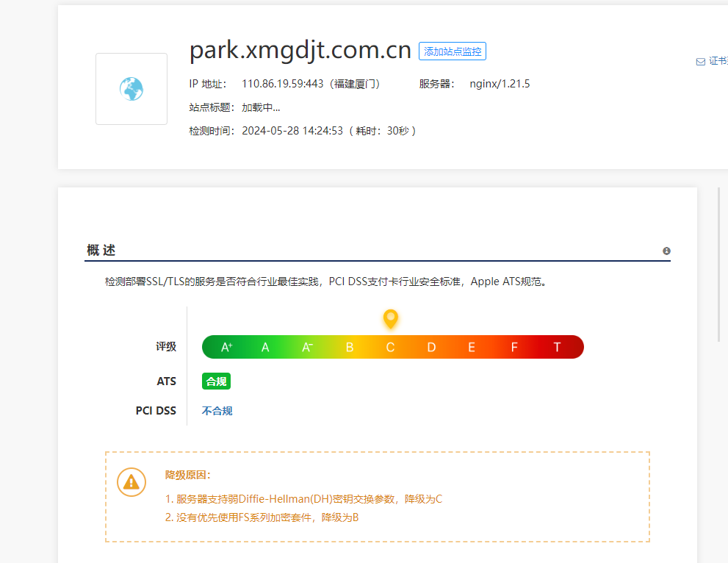The height and width of the screenshot is (563, 728).
Task: Click the page scrollbar on right edge
Action: 718,265
